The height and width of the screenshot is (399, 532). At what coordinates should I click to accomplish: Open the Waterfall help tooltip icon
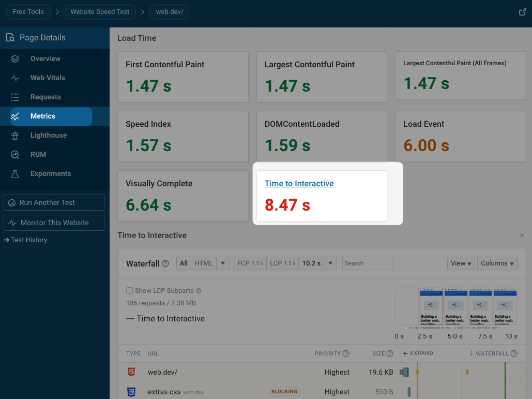coord(164,263)
